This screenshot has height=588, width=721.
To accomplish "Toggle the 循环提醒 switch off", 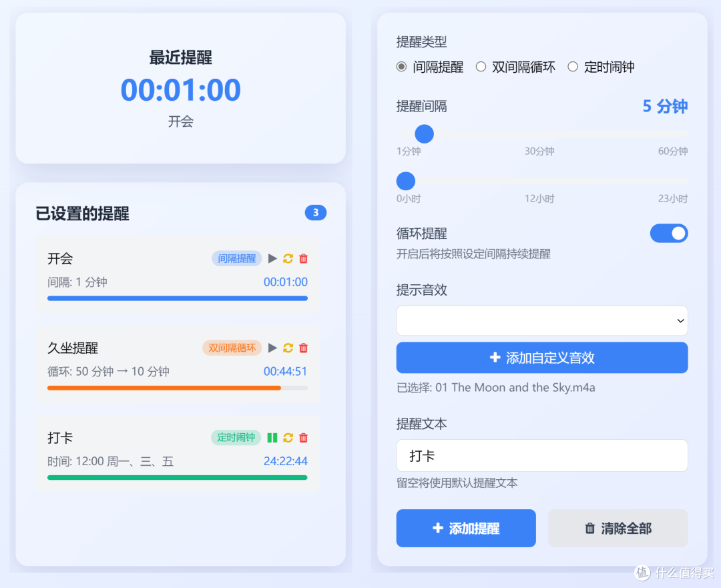I will 668,234.
